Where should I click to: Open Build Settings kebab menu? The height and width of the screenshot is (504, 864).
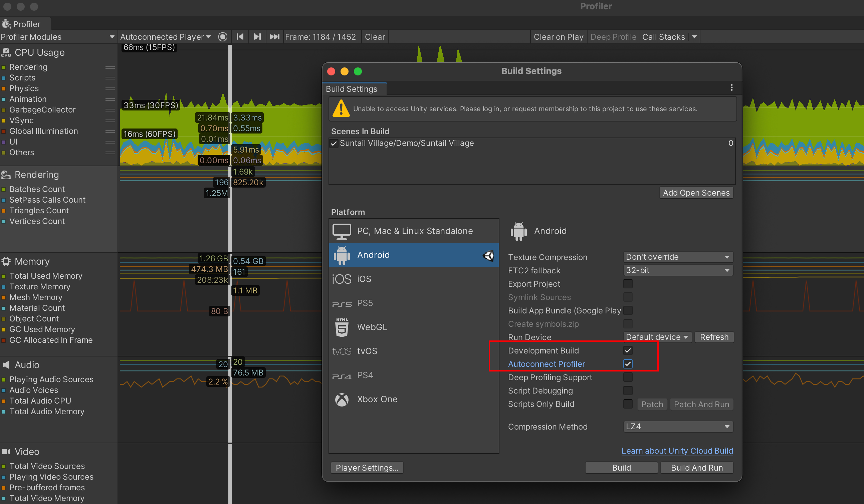tap(731, 88)
